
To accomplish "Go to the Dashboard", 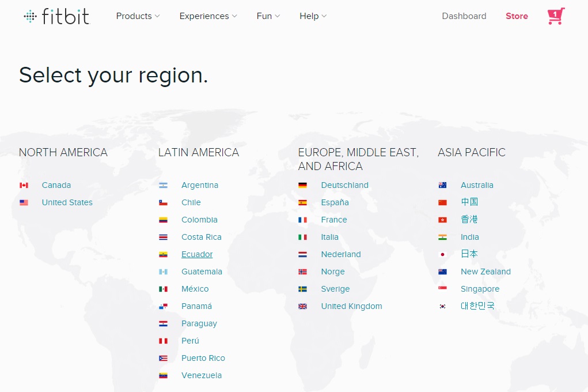I will pyautogui.click(x=464, y=16).
